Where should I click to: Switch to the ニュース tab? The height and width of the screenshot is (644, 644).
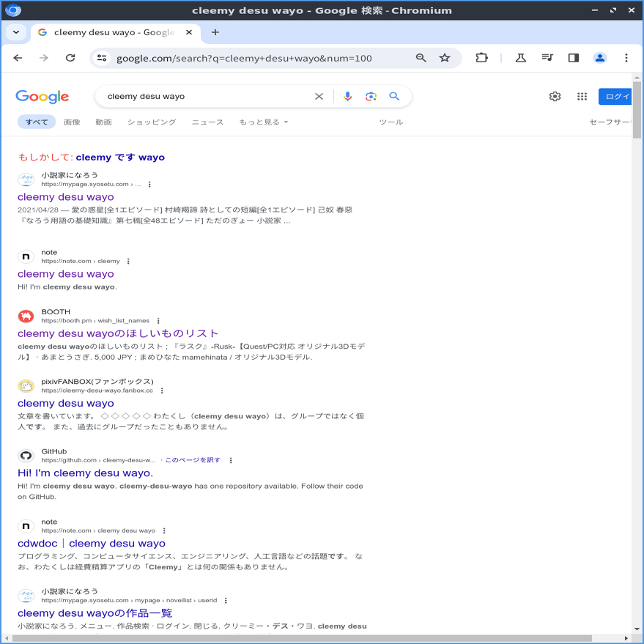(x=208, y=122)
